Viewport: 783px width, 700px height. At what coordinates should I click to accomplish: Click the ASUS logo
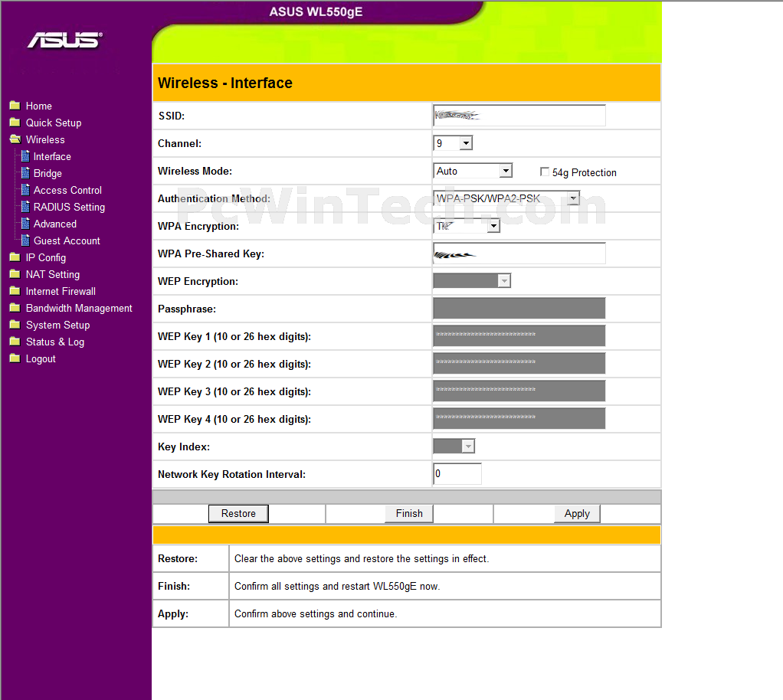(65, 40)
